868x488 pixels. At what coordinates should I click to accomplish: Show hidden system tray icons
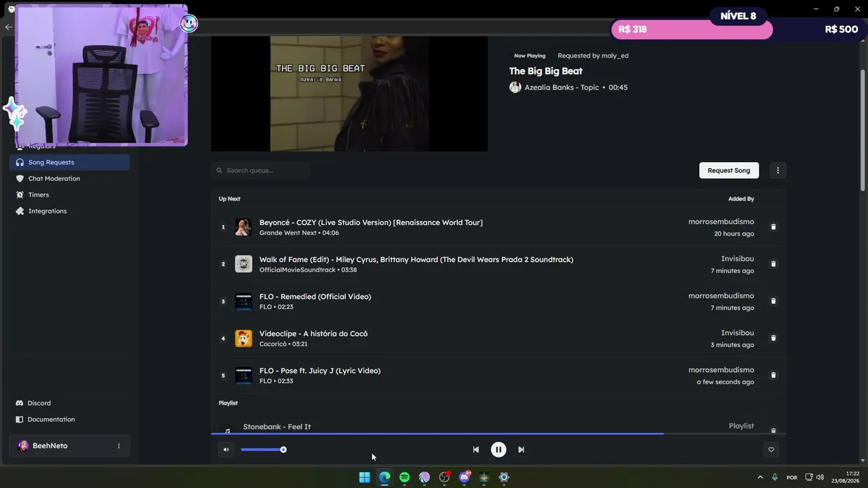click(x=760, y=477)
